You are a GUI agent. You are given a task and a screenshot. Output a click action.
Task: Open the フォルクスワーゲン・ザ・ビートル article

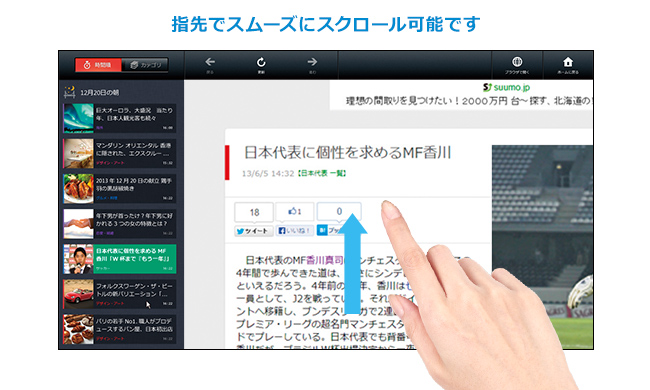[120, 294]
